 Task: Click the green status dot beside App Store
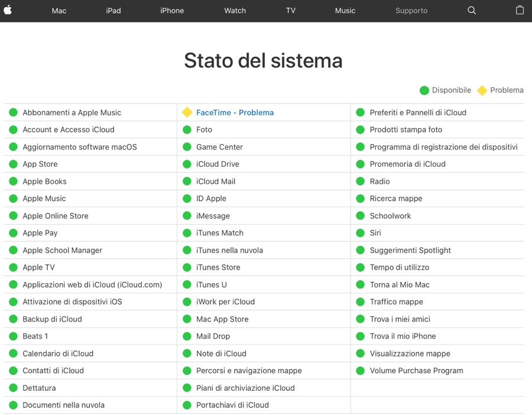(13, 164)
